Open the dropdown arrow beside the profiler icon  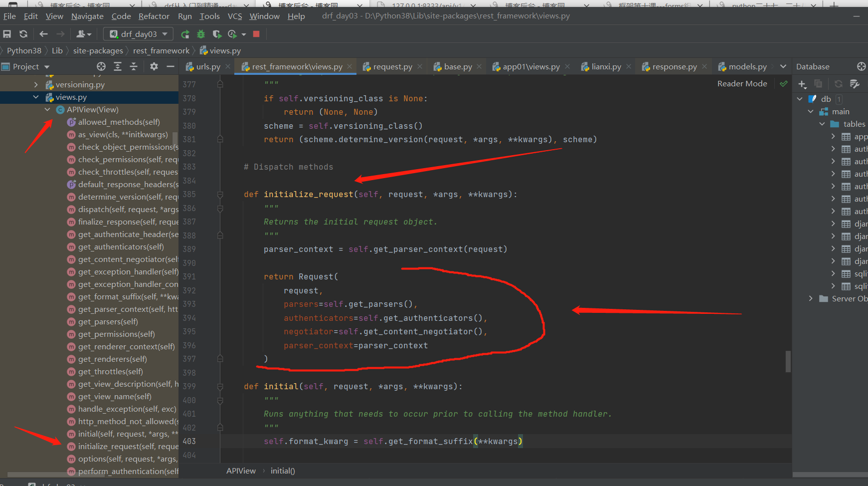pos(244,34)
